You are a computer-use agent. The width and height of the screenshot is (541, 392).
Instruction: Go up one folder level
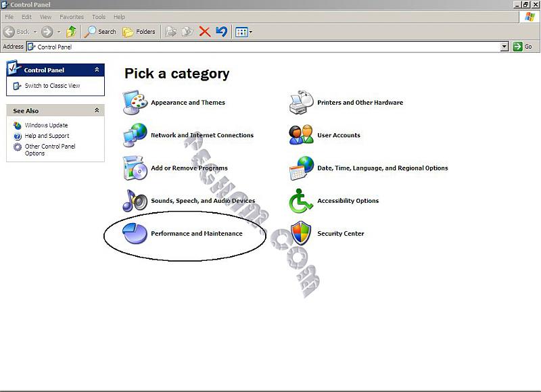click(x=72, y=32)
